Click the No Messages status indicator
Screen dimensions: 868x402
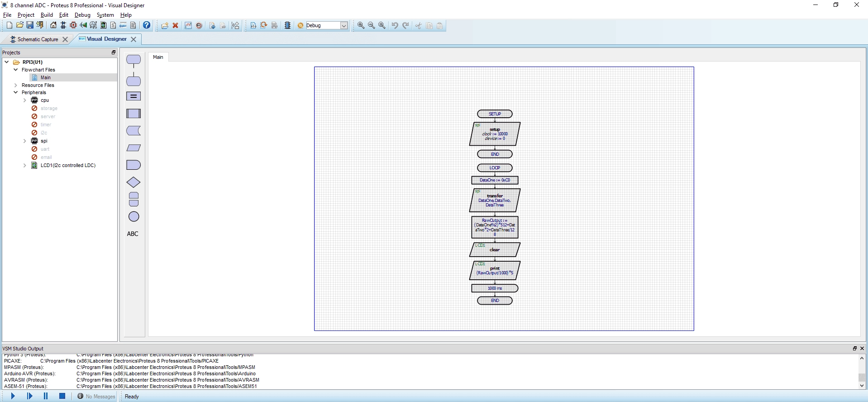(96, 397)
